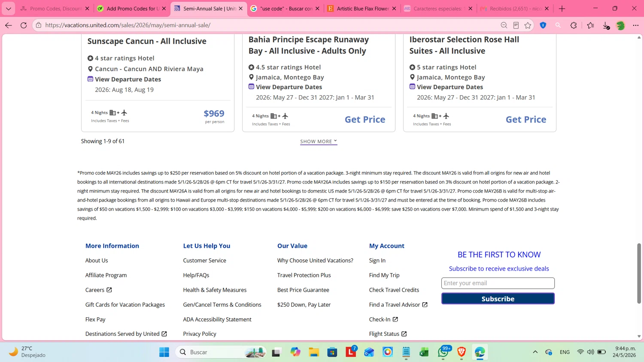Close the Semi-Annual Sale tab
This screenshot has width=644, height=362.
pos(241,9)
